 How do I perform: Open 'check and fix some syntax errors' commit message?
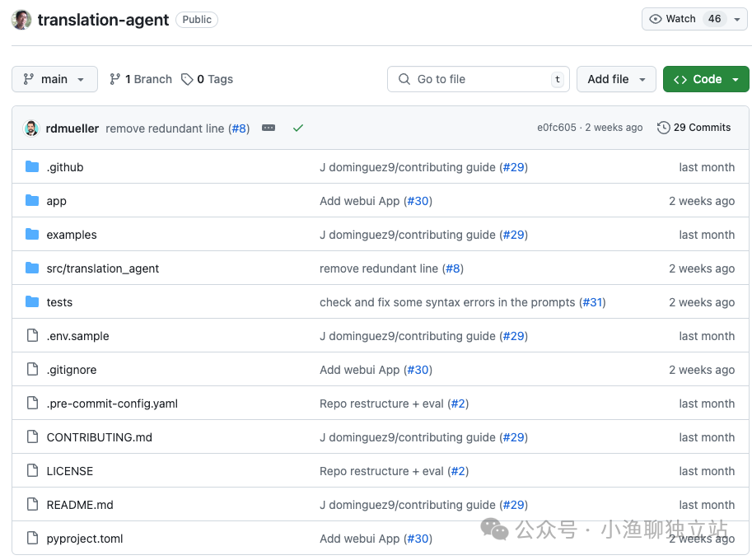[447, 302]
